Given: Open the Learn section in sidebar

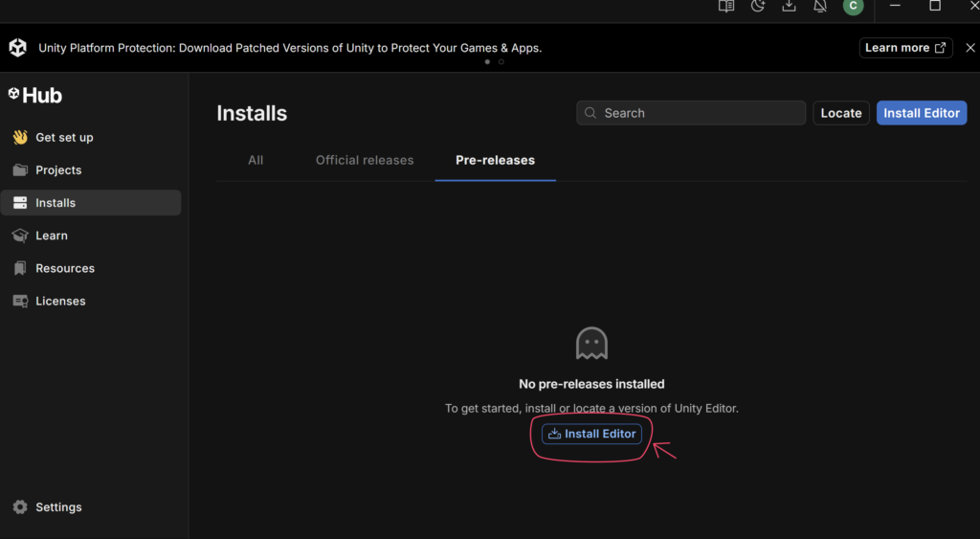Looking at the screenshot, I should (x=52, y=236).
